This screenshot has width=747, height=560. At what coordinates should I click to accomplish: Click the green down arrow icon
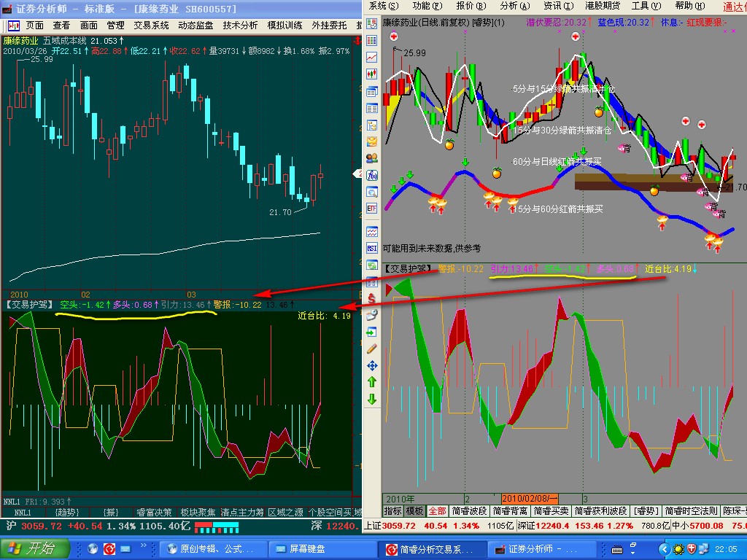point(371,399)
